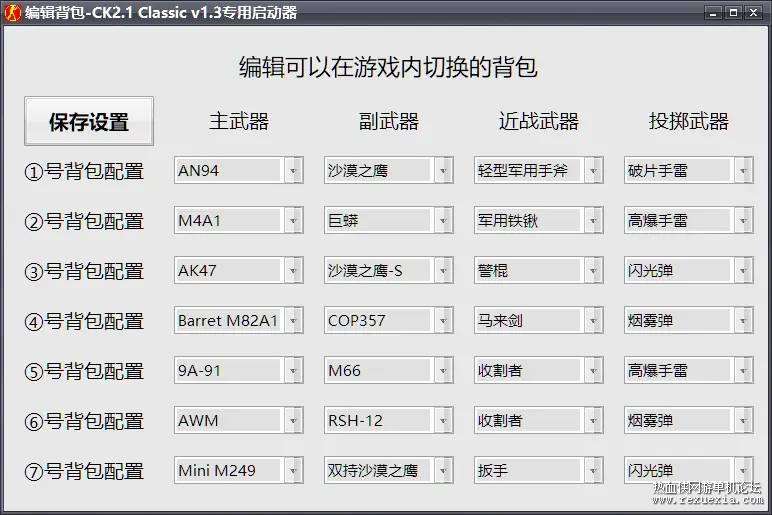772x515 pixels.
Task: Open the 巨蟒 secondary weapon dropdown
Action: (x=388, y=220)
